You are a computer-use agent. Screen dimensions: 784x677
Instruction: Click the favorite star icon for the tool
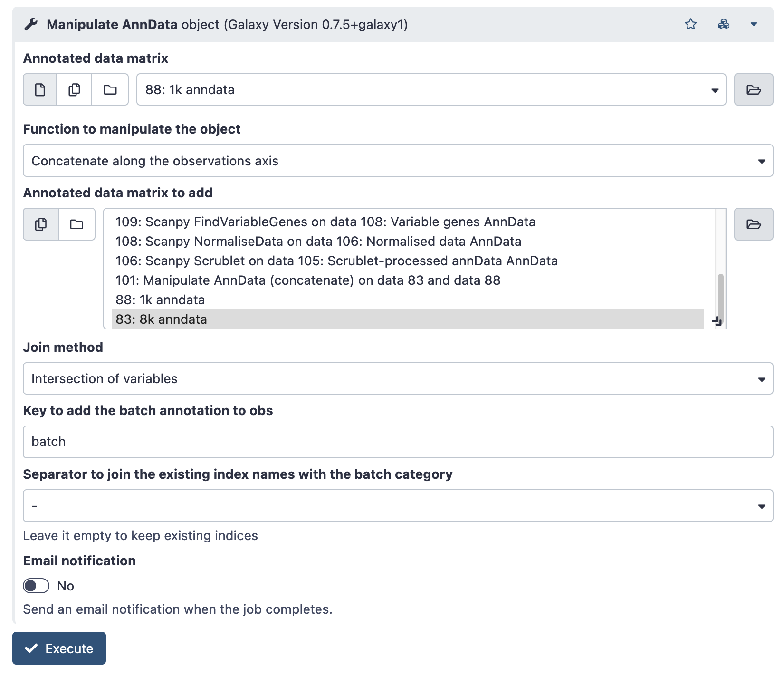(x=690, y=24)
